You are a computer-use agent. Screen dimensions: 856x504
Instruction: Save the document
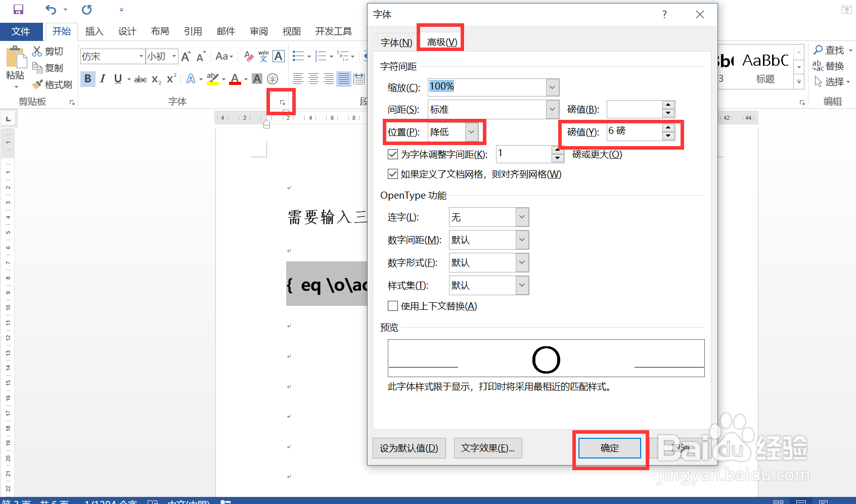tap(19, 9)
